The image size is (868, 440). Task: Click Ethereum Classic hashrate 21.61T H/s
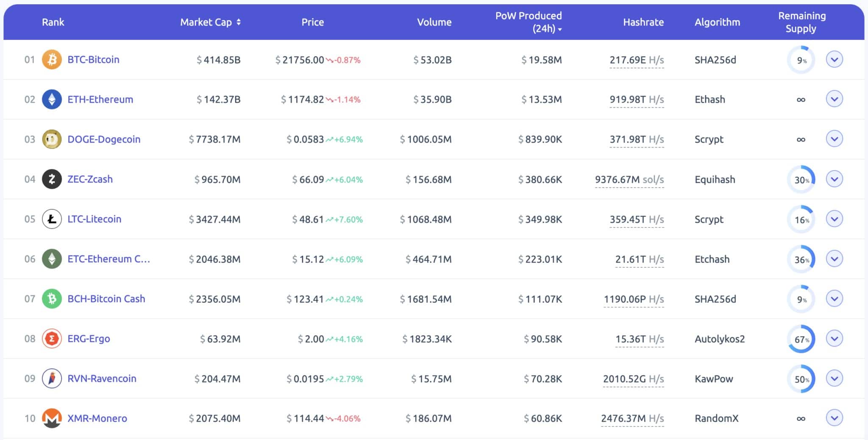tap(640, 259)
